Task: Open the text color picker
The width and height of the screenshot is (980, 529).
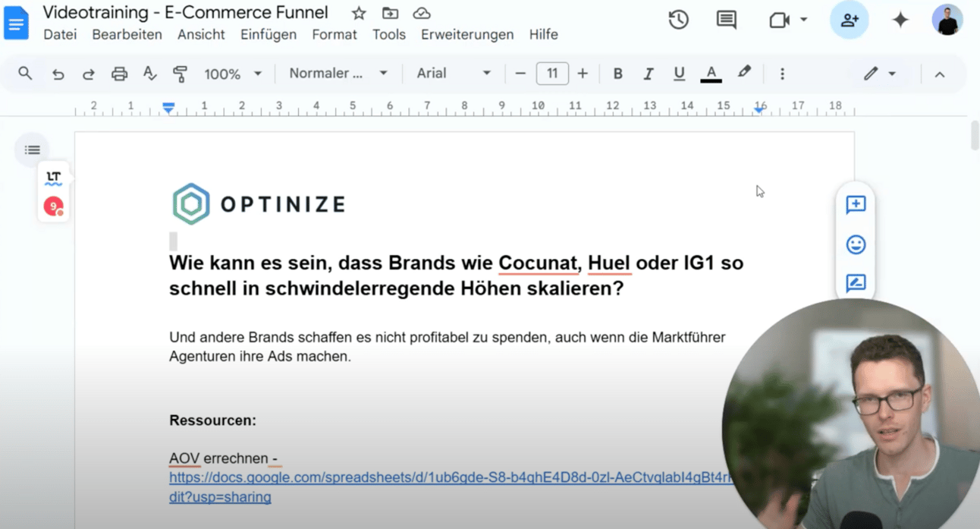Action: click(x=711, y=74)
